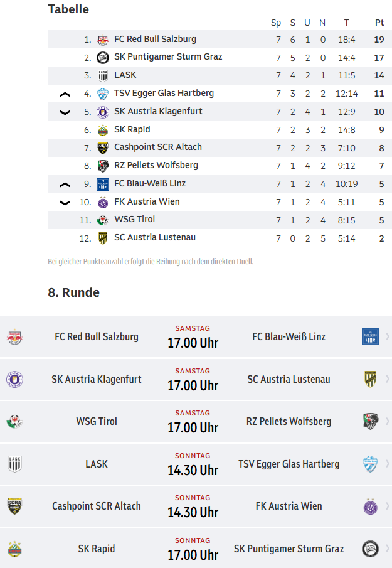Click up arrow beside TSV Egger Glas Hartberg
Image resolution: width=392 pixels, height=568 pixels.
(65, 95)
